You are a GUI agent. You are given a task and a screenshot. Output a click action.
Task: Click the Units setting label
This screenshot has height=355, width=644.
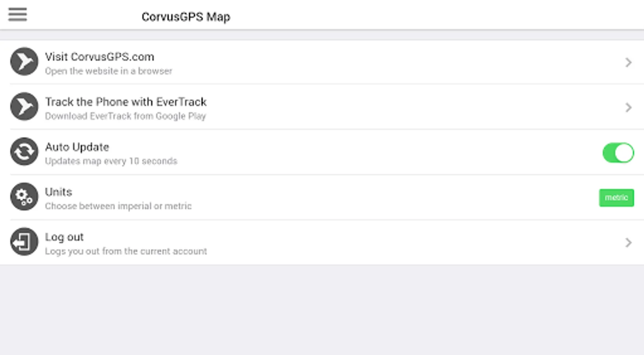click(x=58, y=192)
